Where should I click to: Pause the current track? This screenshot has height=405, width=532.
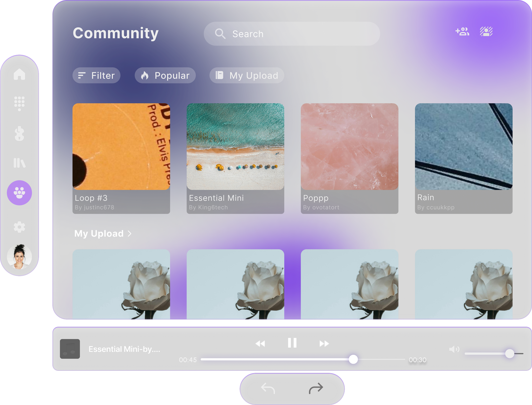pyautogui.click(x=292, y=342)
